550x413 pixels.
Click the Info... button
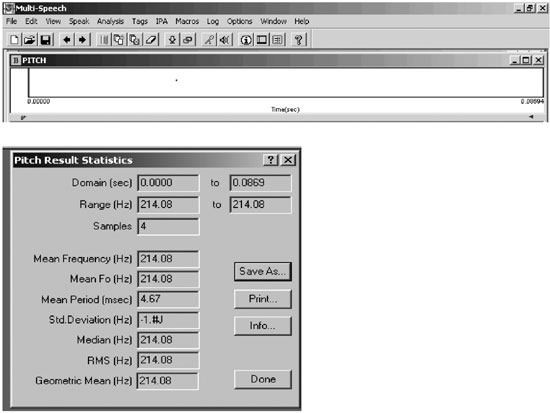point(263,326)
